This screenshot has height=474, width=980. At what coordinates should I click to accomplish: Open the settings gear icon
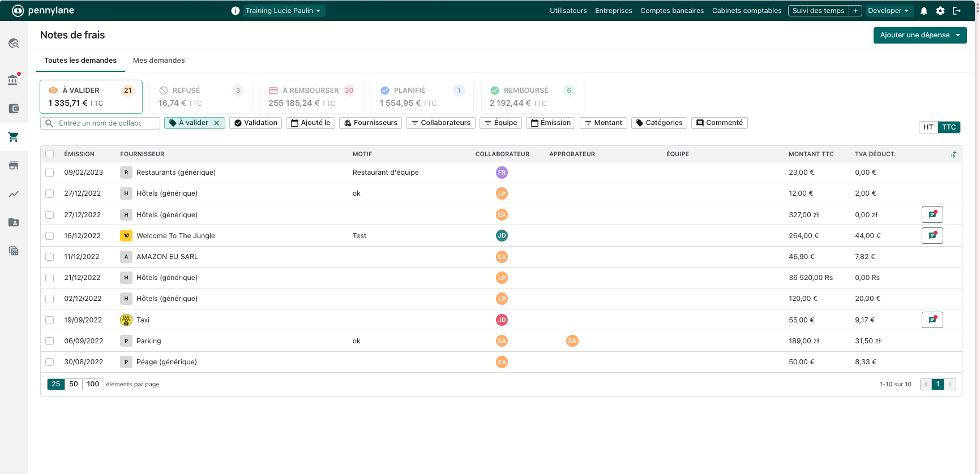940,11
